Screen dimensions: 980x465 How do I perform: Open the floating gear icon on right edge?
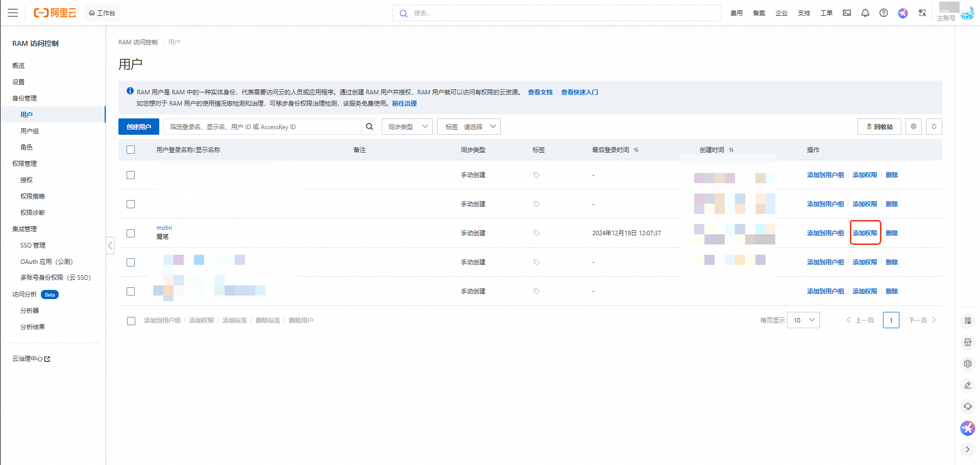pos(968,363)
